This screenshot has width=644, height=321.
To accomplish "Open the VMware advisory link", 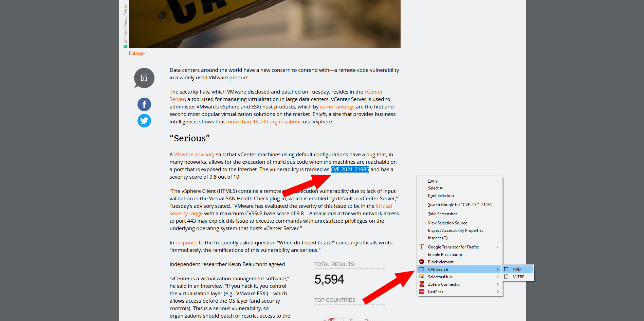I will click(x=194, y=155).
